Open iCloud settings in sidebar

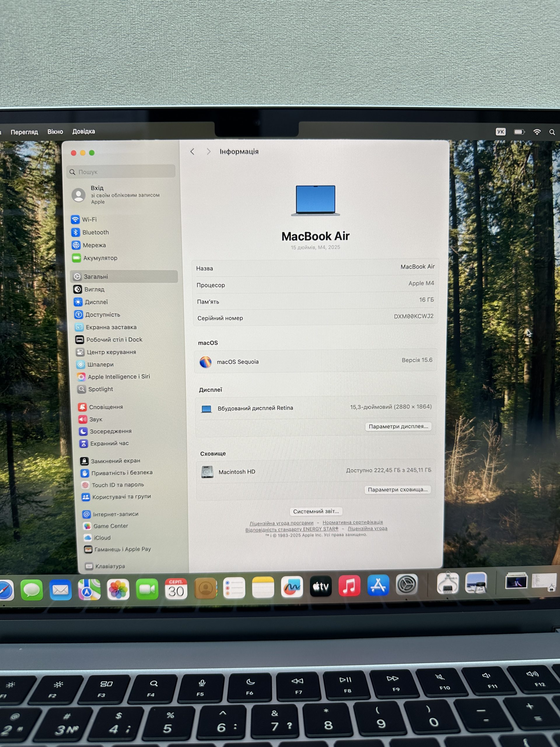pyautogui.click(x=97, y=537)
